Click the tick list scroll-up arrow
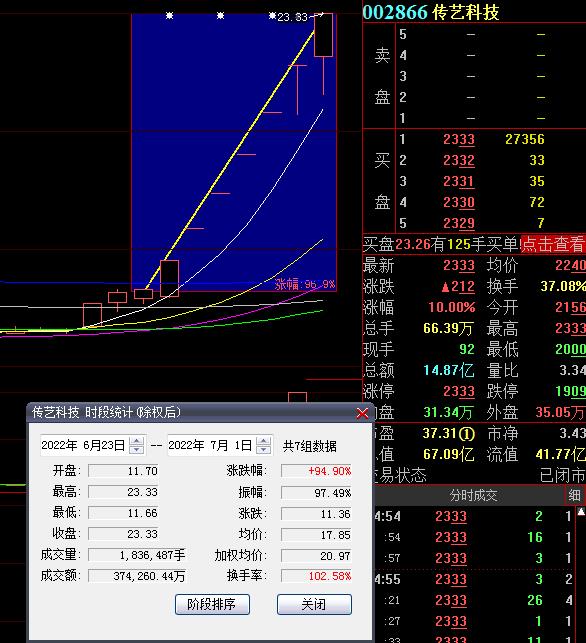The width and height of the screenshot is (586, 643). pos(581,511)
